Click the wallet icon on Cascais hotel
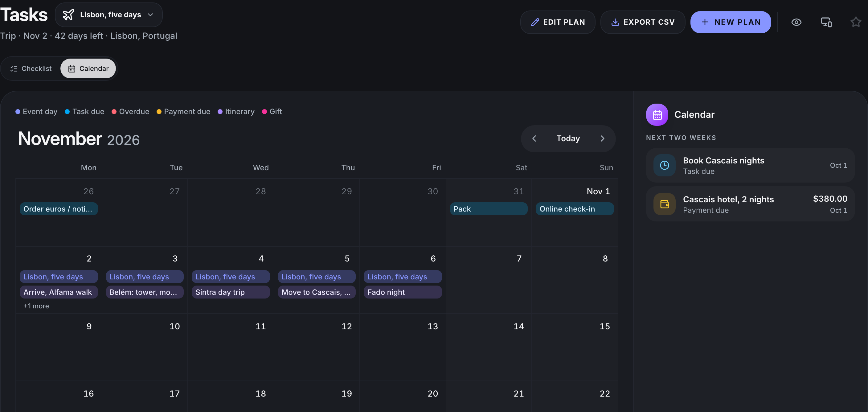This screenshot has height=412, width=868. [x=665, y=204]
